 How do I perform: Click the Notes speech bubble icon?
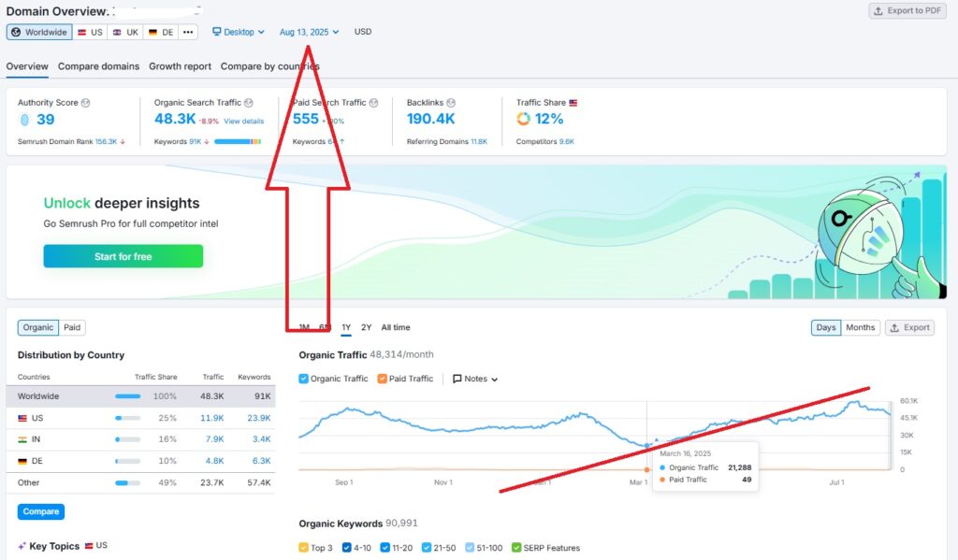coord(457,379)
